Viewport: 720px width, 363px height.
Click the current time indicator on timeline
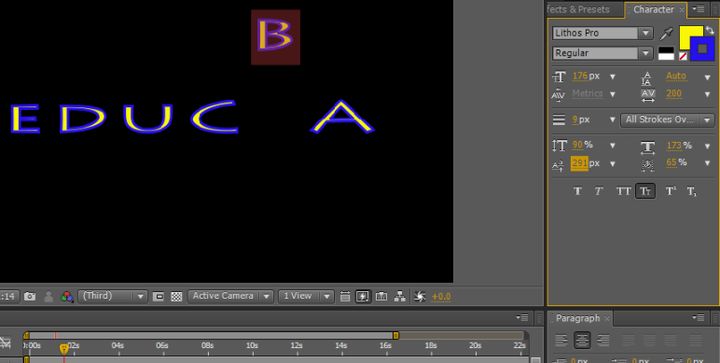point(64,350)
